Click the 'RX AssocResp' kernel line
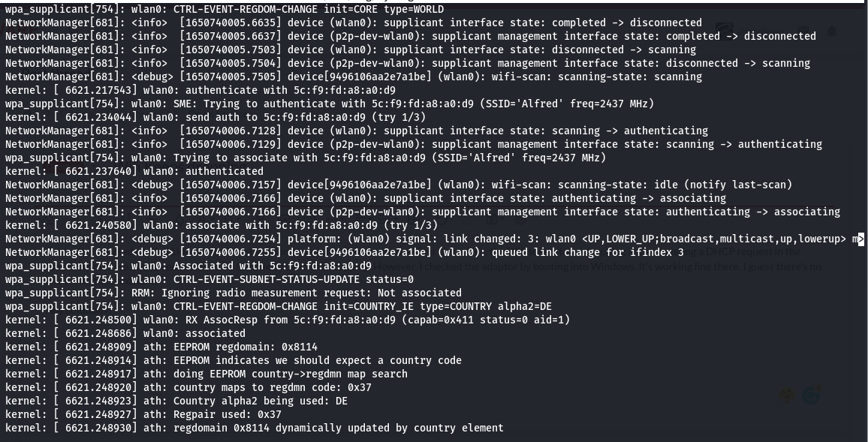 [288, 320]
